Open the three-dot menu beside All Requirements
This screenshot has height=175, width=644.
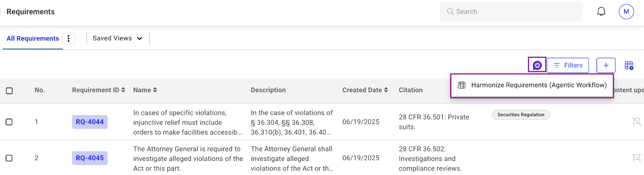click(x=68, y=38)
